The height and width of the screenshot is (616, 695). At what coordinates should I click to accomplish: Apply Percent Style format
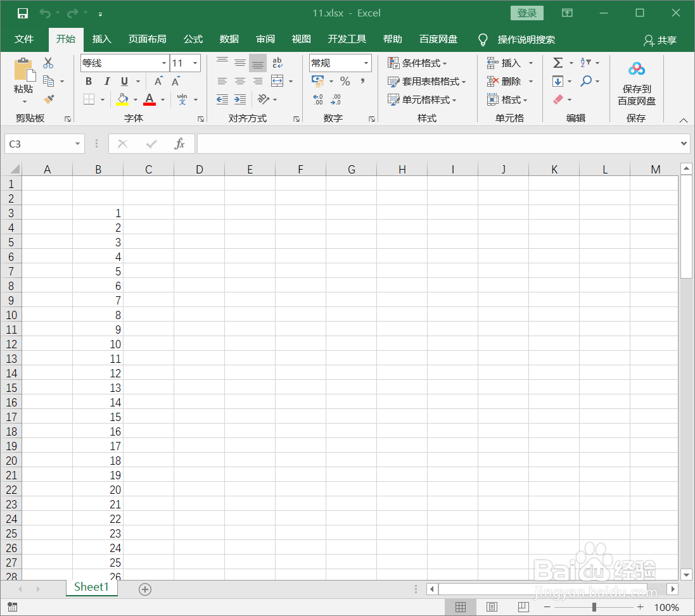[x=345, y=81]
